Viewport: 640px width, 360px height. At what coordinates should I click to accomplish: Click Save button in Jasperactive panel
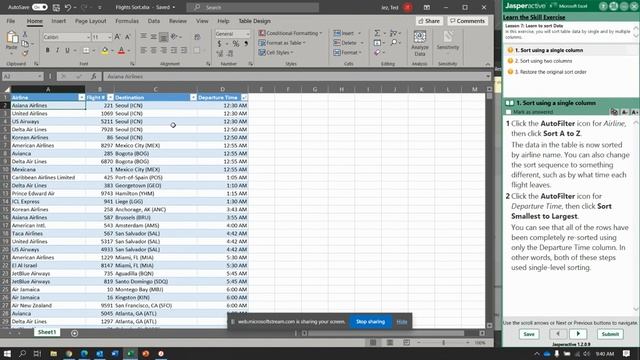(x=529, y=334)
